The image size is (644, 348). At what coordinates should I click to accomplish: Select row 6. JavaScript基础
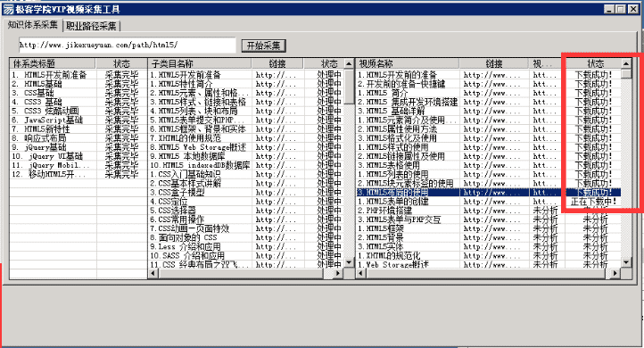78,120
